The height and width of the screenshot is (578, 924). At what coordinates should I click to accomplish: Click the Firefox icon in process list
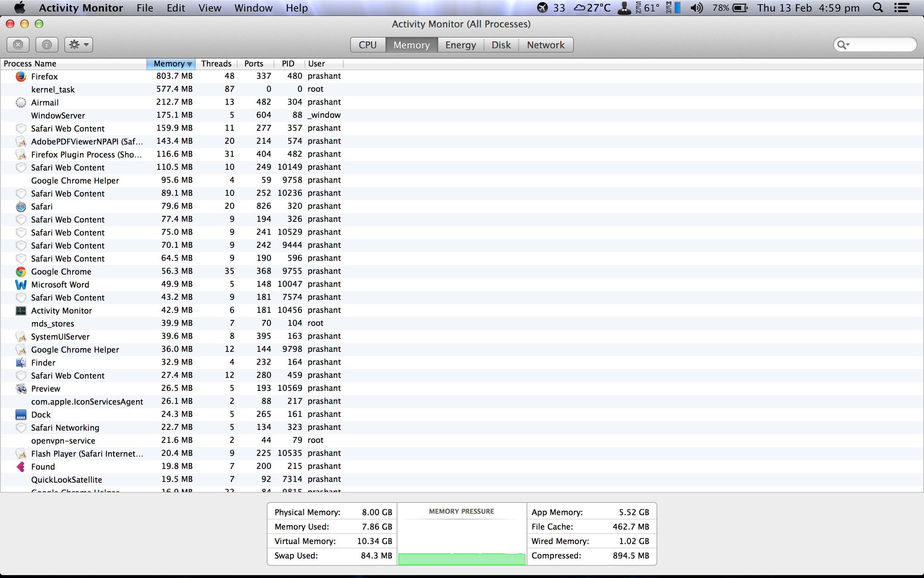[21, 77]
